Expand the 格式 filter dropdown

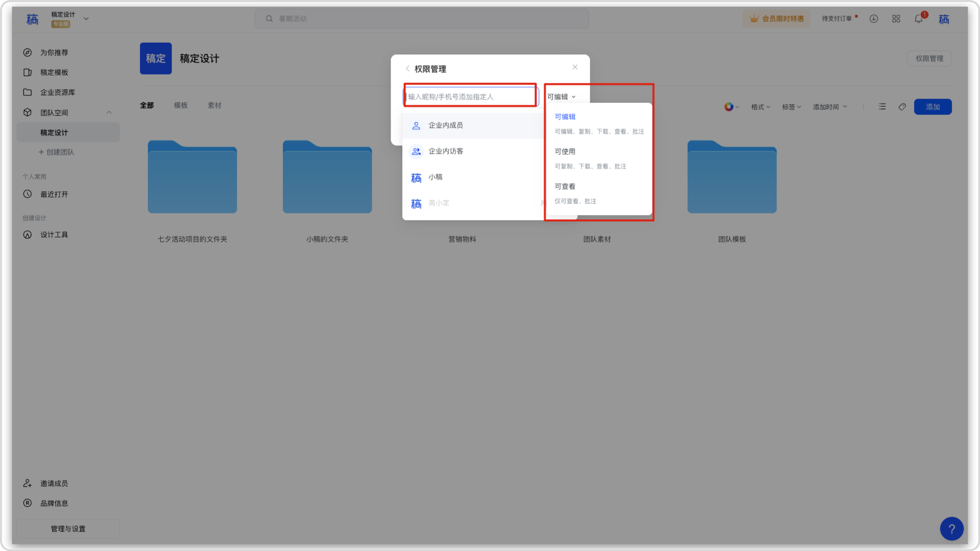(x=761, y=107)
